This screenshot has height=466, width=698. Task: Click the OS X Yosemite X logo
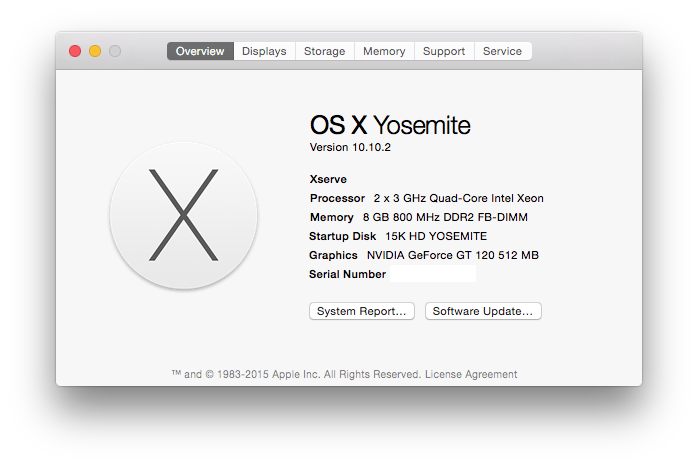pos(183,215)
